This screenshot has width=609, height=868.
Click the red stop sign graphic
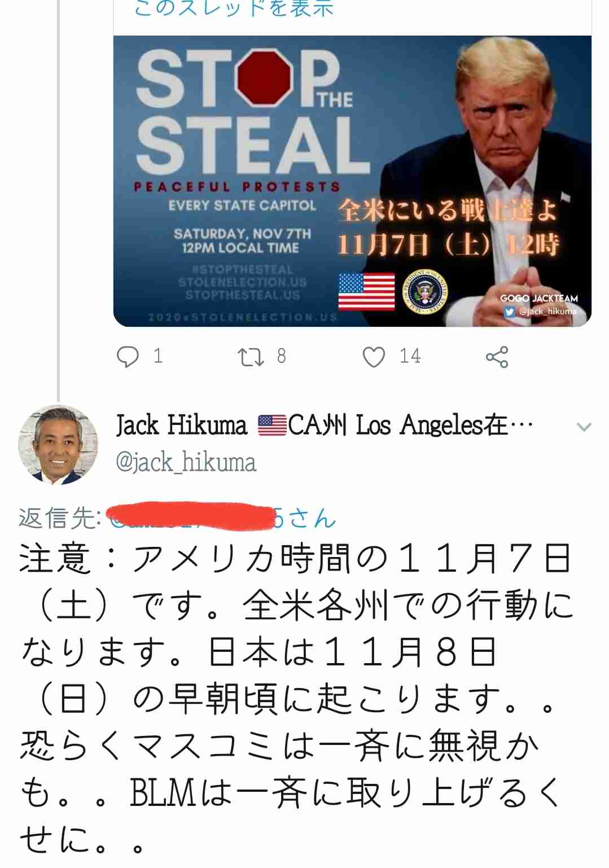pyautogui.click(x=264, y=77)
